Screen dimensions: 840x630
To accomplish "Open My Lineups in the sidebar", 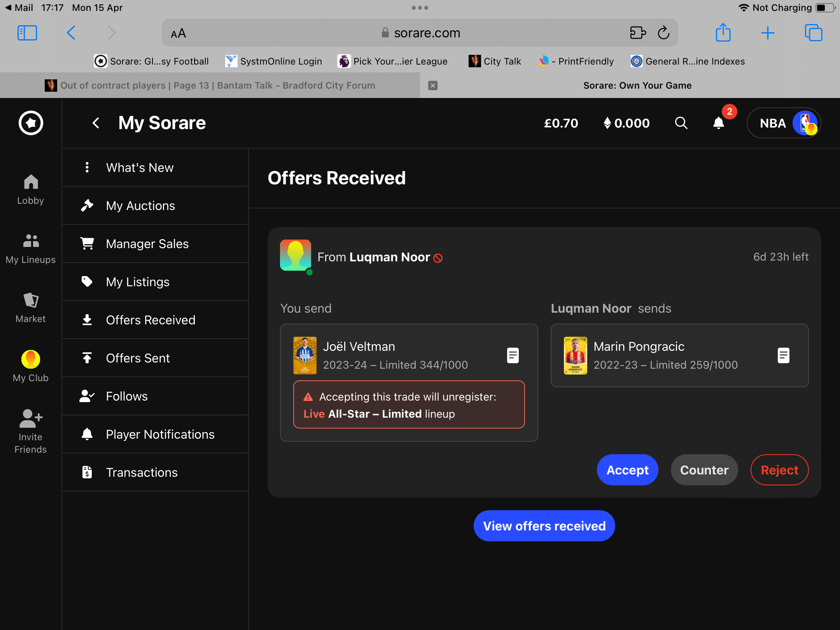I will (31, 249).
